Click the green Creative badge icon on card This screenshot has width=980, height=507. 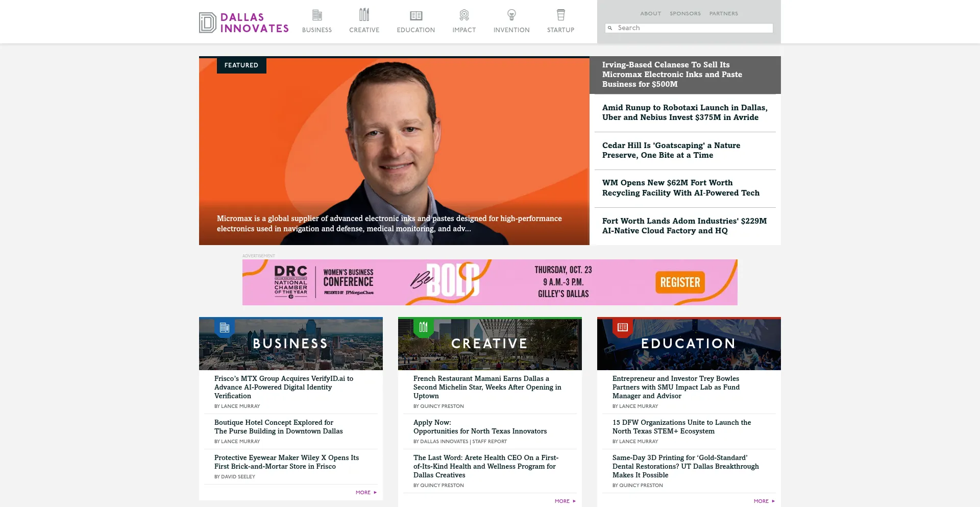(x=424, y=327)
